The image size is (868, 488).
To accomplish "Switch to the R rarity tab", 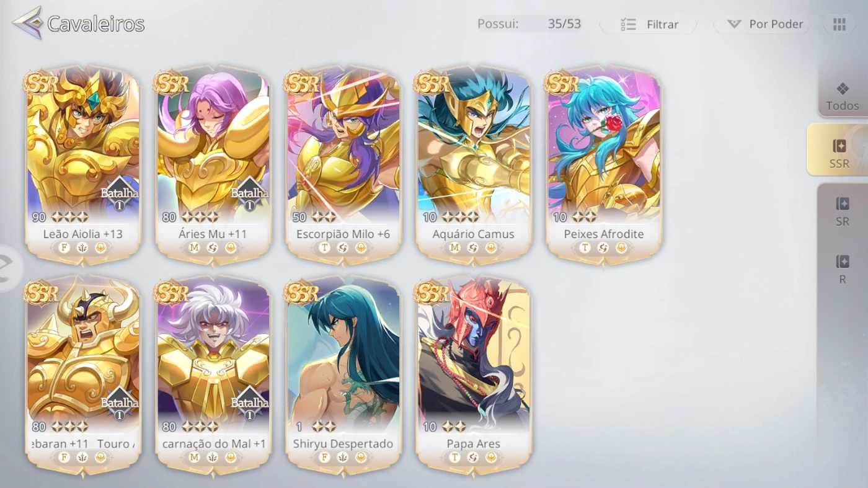I will (x=842, y=270).
